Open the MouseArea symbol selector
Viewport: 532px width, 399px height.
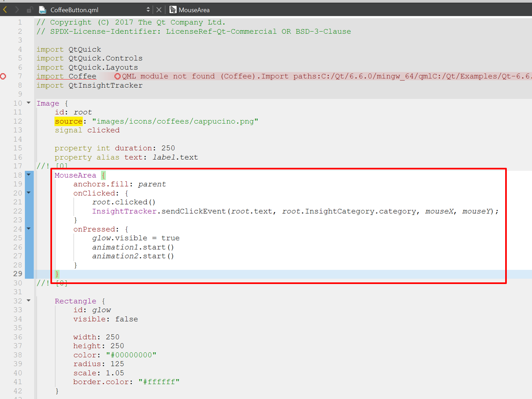click(x=194, y=10)
